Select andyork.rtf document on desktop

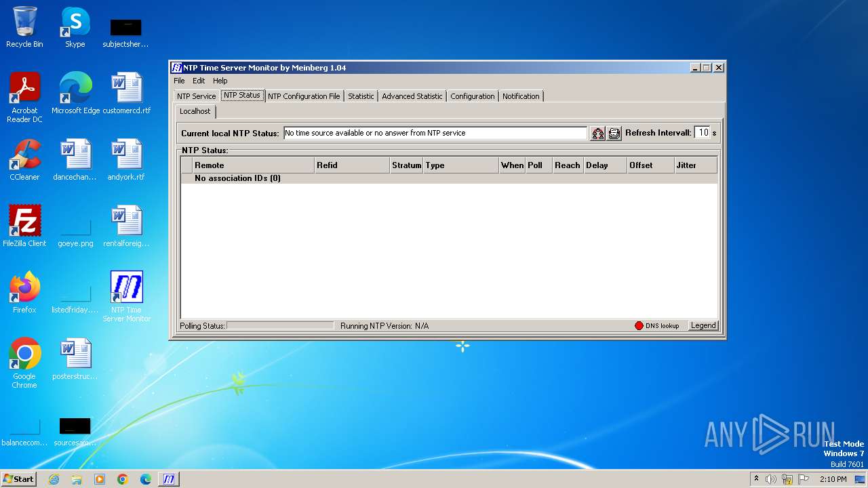127,160
